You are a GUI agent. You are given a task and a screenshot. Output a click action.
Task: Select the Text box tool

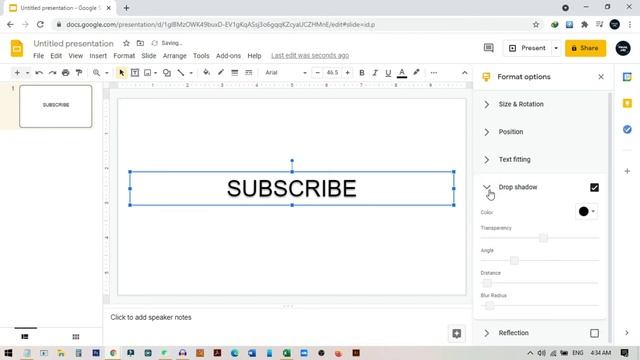point(135,73)
